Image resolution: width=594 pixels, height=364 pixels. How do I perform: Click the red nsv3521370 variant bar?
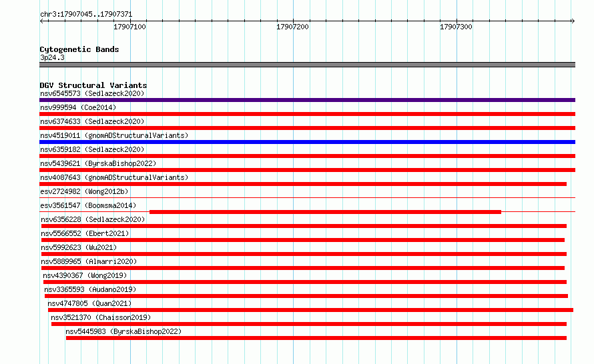309,324
